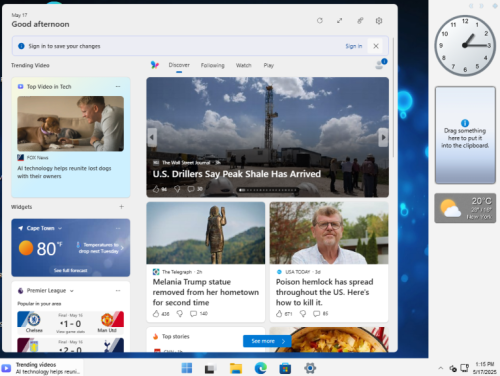Viewport: 500px width, 376px height.
Task: Open the Copilot colorful logo icon
Action: pos(155,65)
